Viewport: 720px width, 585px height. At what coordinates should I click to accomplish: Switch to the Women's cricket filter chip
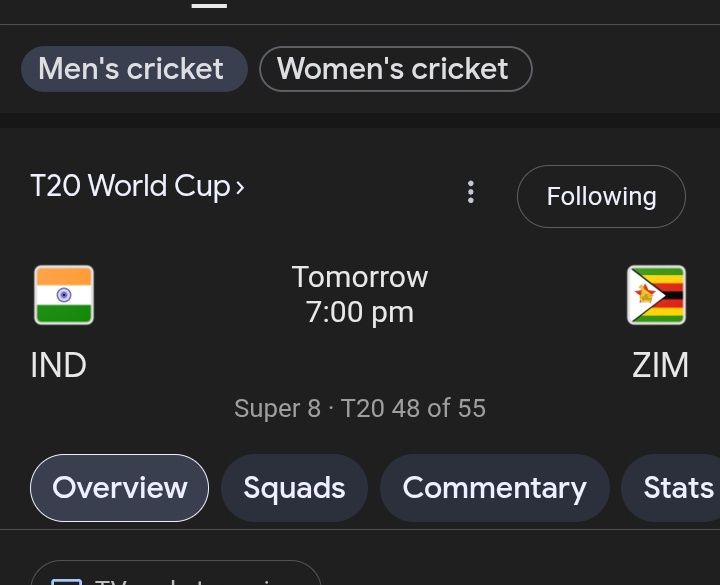395,69
